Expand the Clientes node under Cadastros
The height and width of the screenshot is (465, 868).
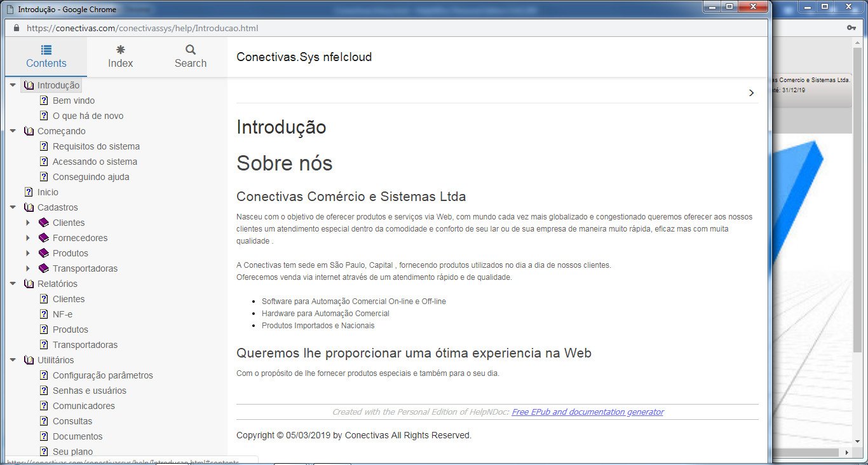28,223
